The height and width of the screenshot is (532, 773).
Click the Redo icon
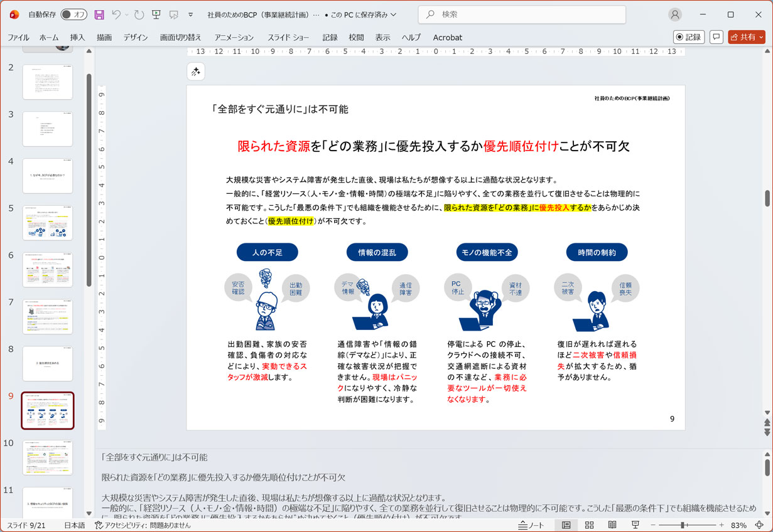[x=138, y=14]
